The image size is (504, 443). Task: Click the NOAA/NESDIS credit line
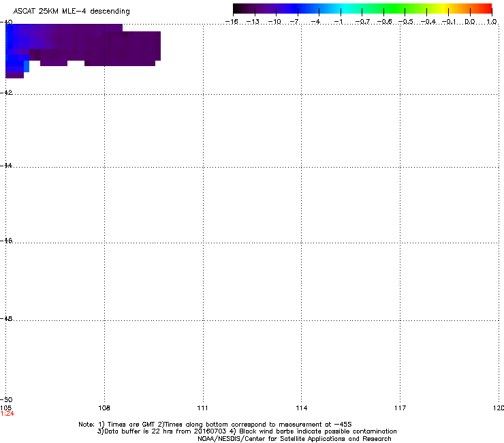294,439
